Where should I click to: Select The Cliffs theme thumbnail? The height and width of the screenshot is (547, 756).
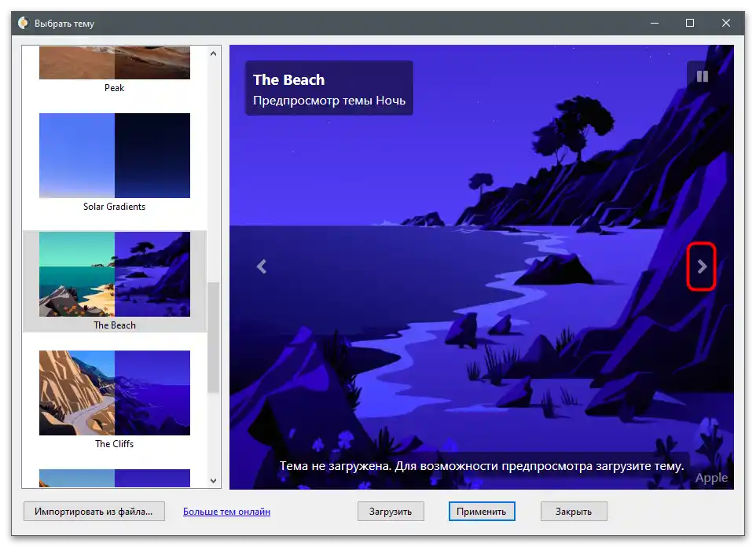pyautogui.click(x=115, y=393)
